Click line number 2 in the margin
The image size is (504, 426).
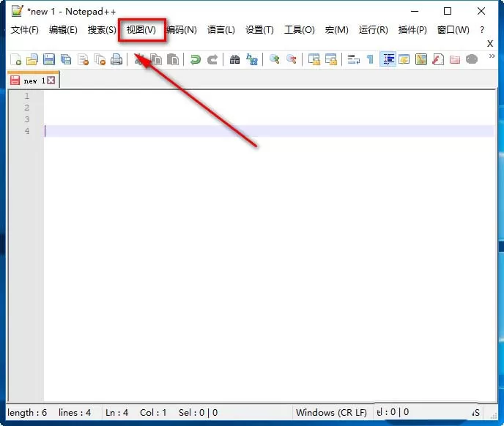[26, 108]
